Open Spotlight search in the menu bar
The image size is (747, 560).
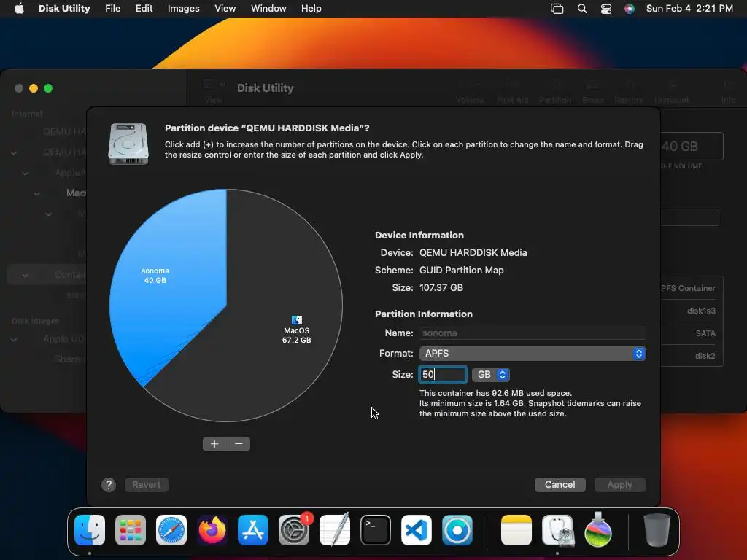(x=581, y=8)
